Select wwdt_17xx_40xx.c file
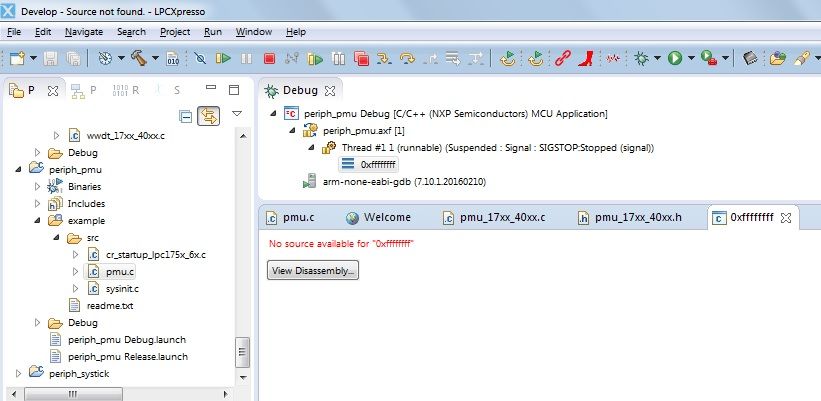This screenshot has height=401, width=821. (x=125, y=136)
